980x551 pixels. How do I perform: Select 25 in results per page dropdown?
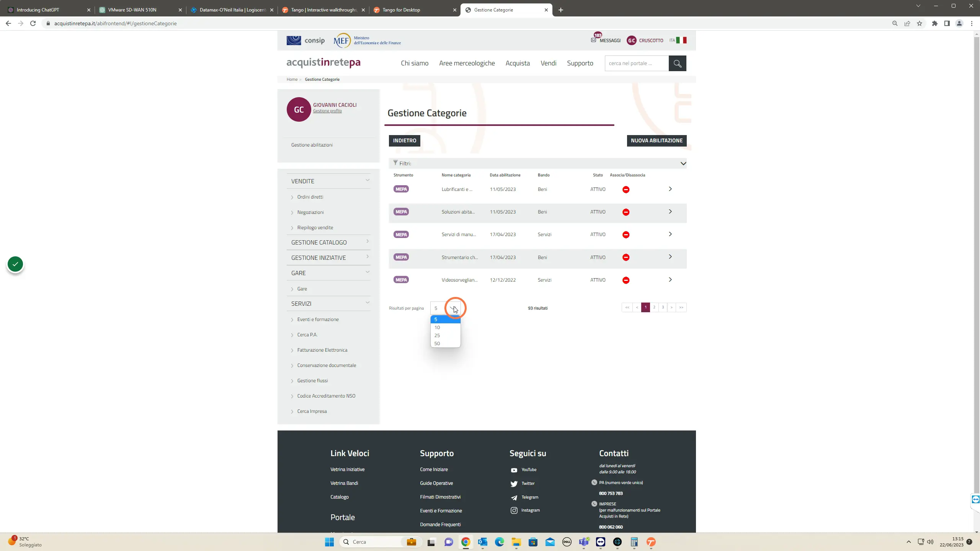pos(445,336)
